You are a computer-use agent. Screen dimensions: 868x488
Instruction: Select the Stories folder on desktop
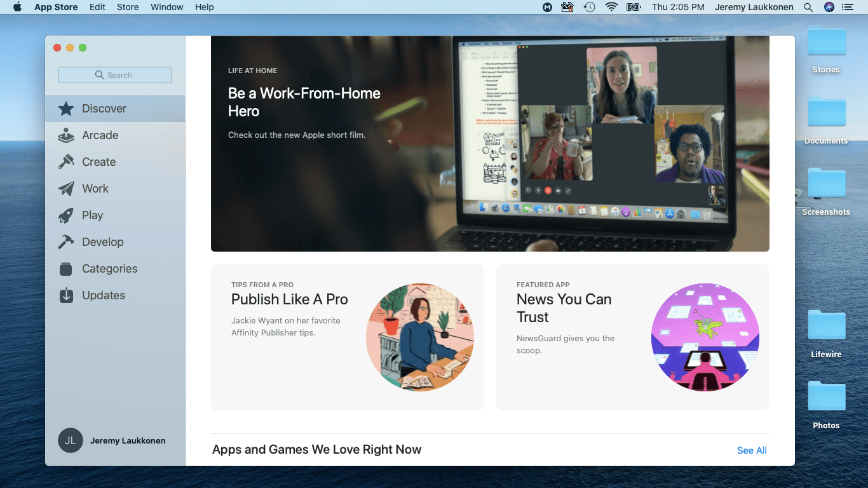[x=826, y=50]
